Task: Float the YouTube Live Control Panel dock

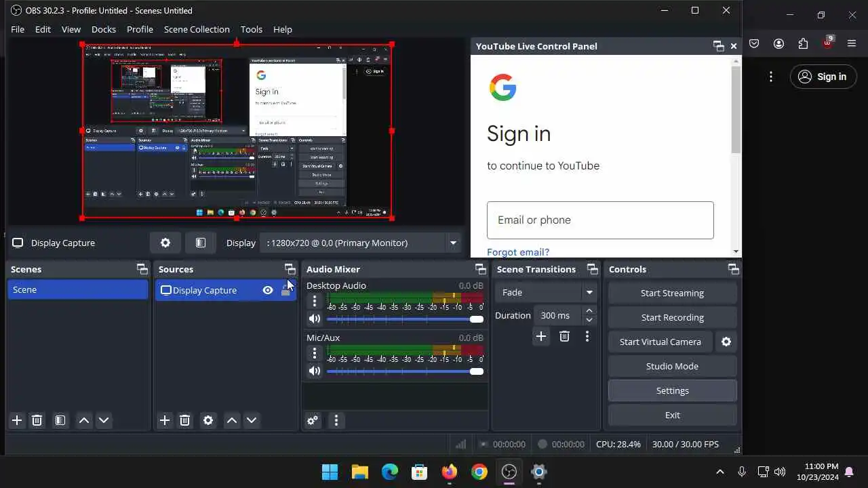Action: [x=719, y=46]
